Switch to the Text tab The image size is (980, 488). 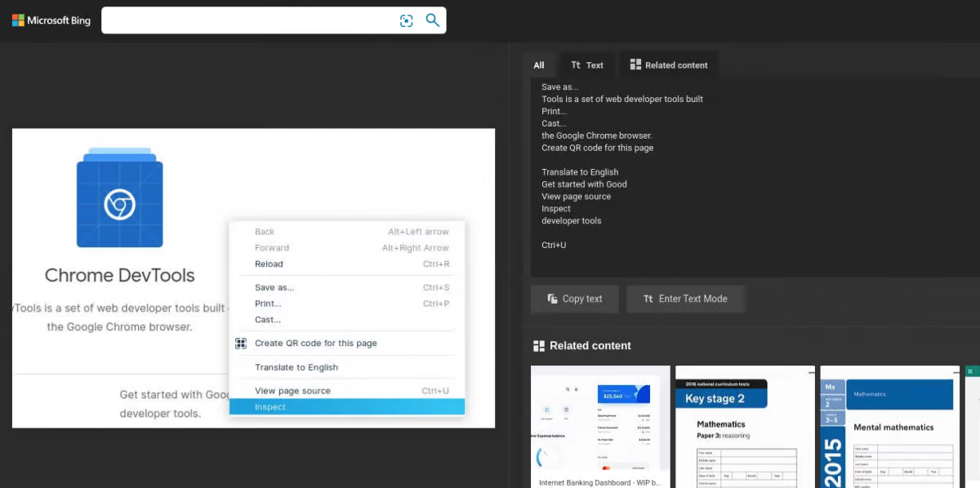587,65
